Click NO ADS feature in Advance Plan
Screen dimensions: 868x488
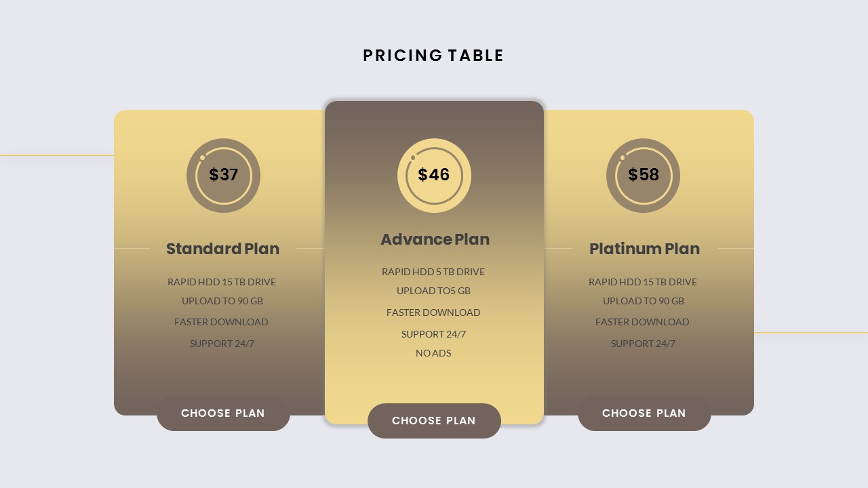pyautogui.click(x=433, y=353)
